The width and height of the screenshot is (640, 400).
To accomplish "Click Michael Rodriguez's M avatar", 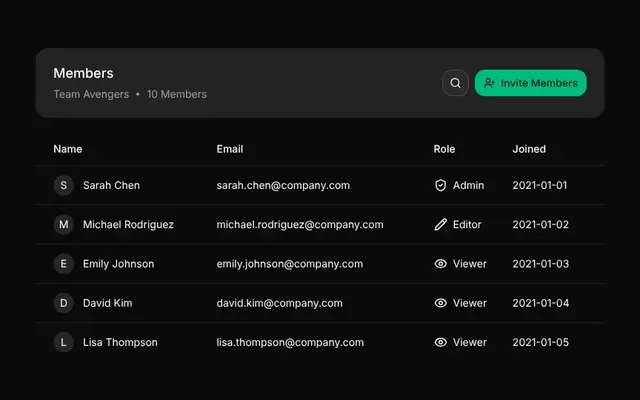I will [x=64, y=224].
